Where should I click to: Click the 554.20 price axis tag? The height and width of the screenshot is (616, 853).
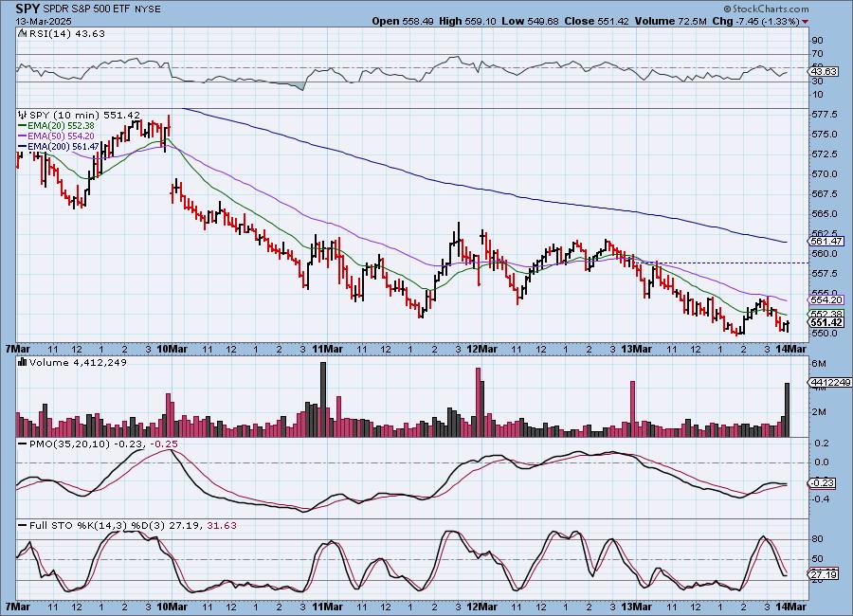tap(826, 299)
